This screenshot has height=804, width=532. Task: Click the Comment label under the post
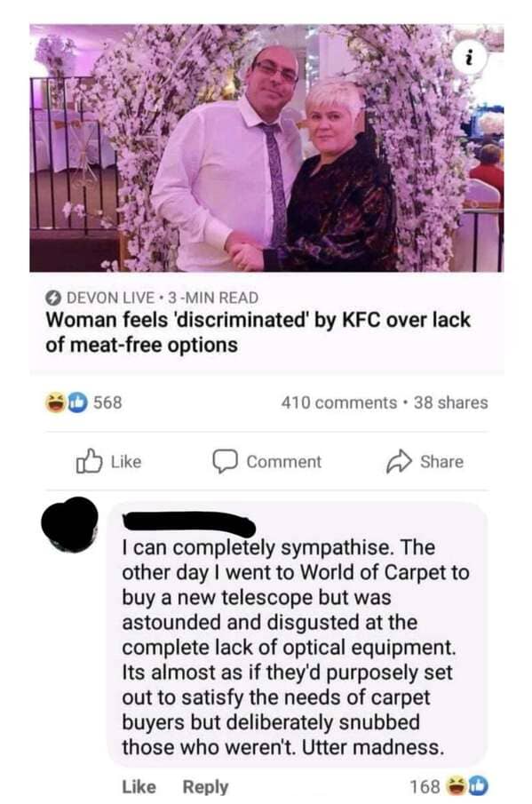point(284,461)
